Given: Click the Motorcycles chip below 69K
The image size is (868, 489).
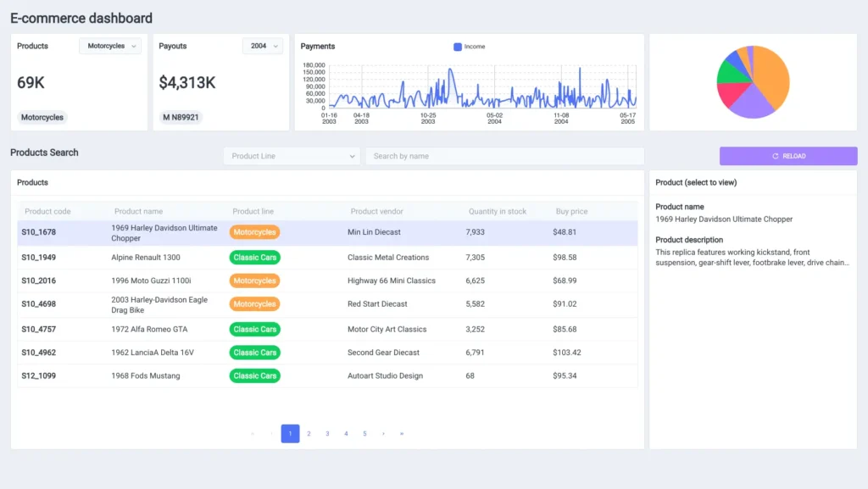Looking at the screenshot, I should tap(42, 118).
